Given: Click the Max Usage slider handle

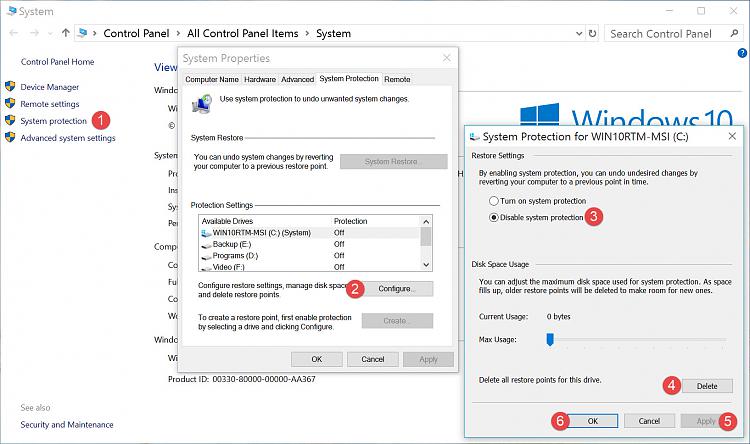Looking at the screenshot, I should 550,339.
